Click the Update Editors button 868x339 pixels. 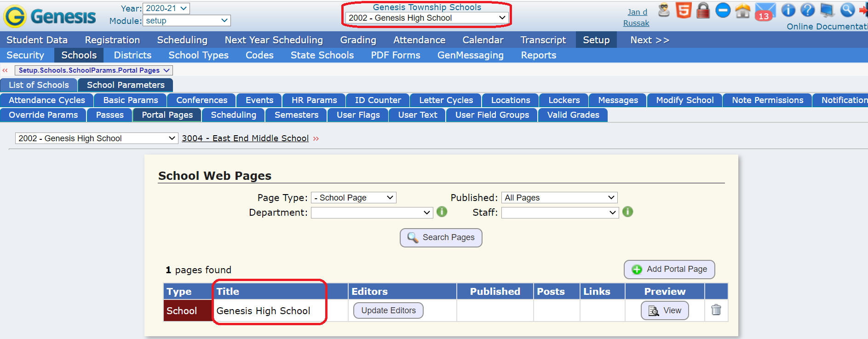tap(388, 310)
